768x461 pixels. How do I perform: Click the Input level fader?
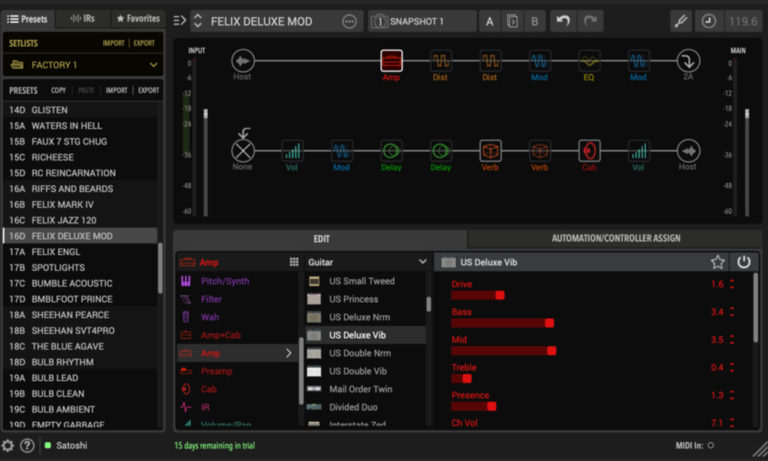click(206, 114)
